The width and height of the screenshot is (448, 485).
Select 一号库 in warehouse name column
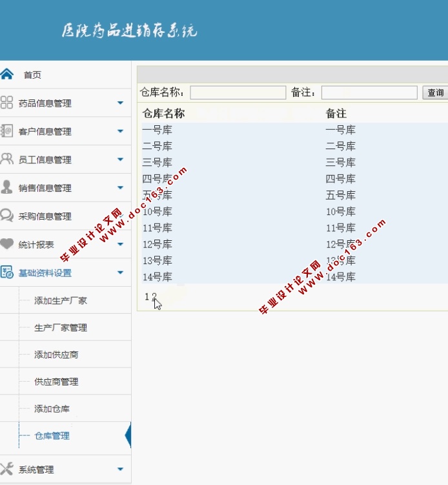(x=157, y=130)
